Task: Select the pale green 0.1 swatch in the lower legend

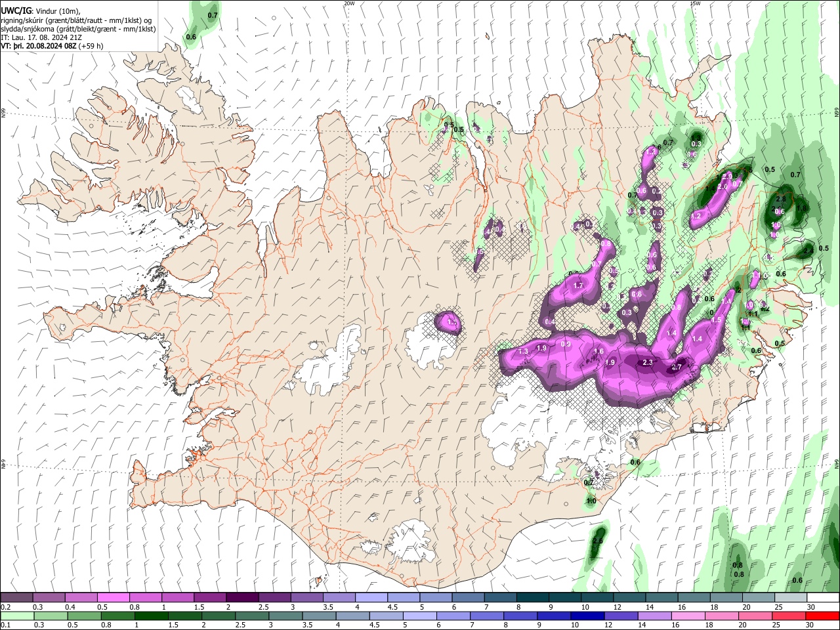Action: pyautogui.click(x=16, y=616)
